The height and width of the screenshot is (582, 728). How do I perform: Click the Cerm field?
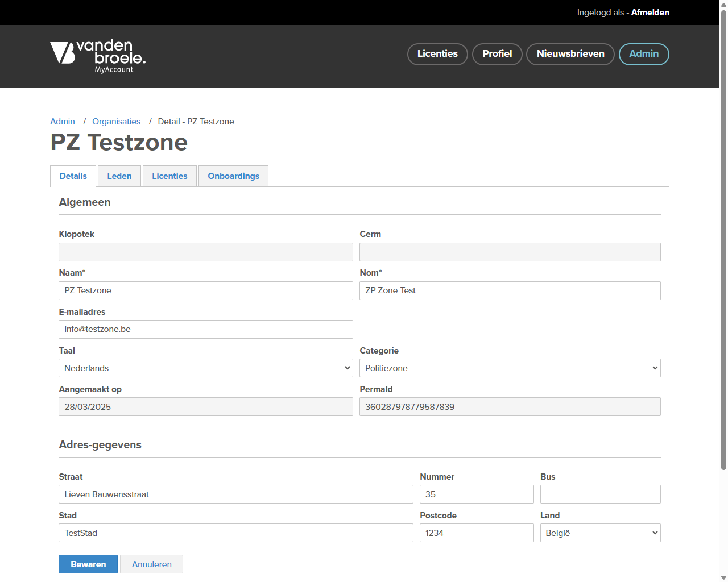click(510, 252)
